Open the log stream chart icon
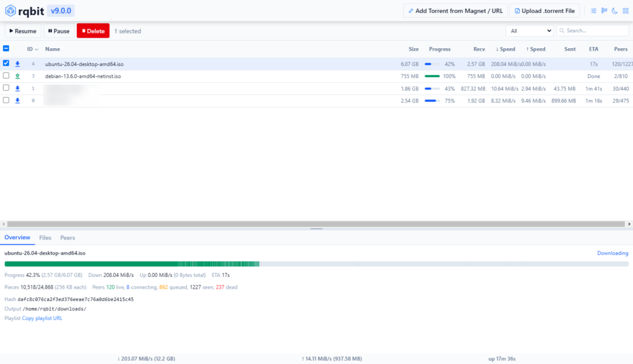Screen dimensions: 633x364 (605, 11)
